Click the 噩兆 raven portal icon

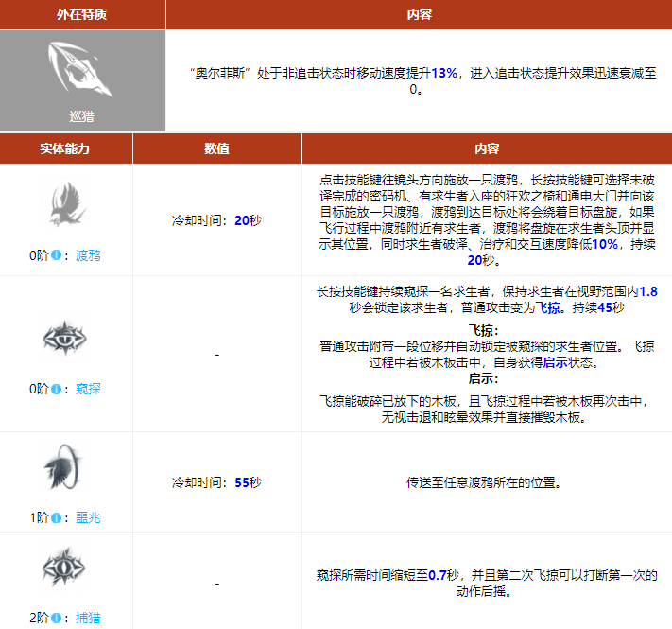pos(64,466)
